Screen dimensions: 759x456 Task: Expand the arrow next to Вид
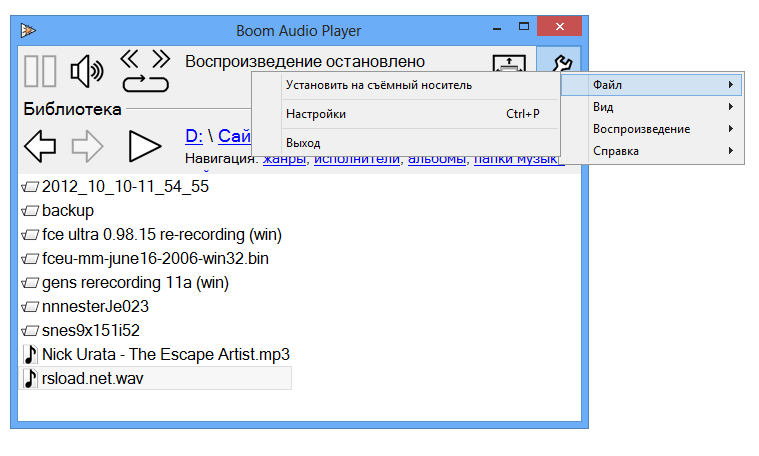730,106
